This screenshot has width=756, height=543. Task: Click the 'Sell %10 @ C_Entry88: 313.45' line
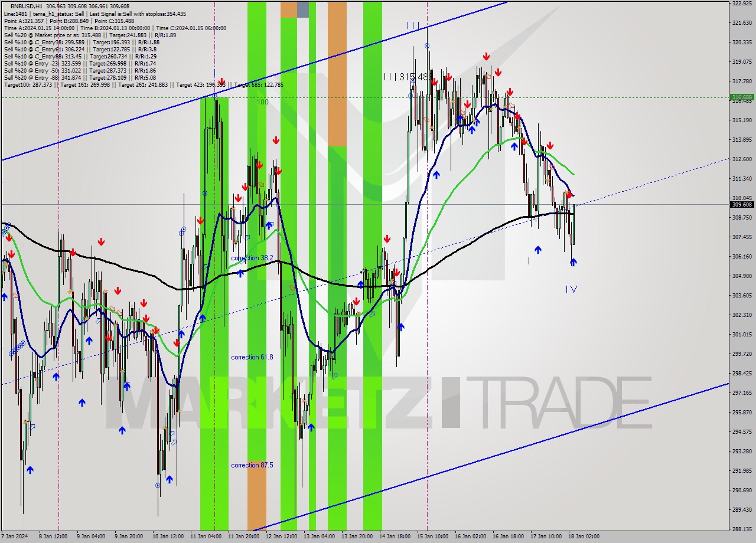click(x=80, y=56)
